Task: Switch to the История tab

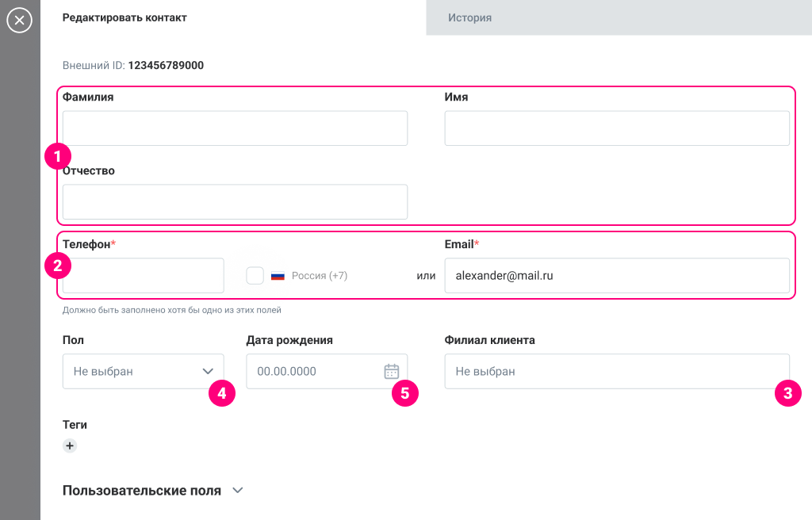Action: [469, 17]
